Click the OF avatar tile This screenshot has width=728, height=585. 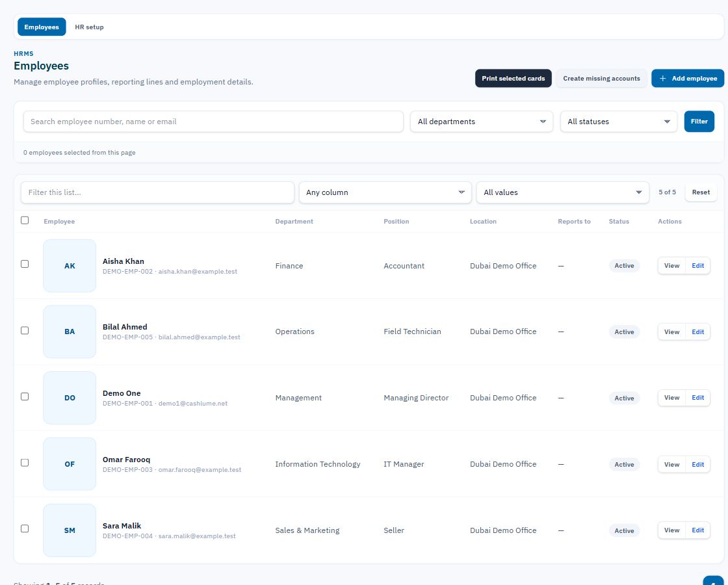70,464
